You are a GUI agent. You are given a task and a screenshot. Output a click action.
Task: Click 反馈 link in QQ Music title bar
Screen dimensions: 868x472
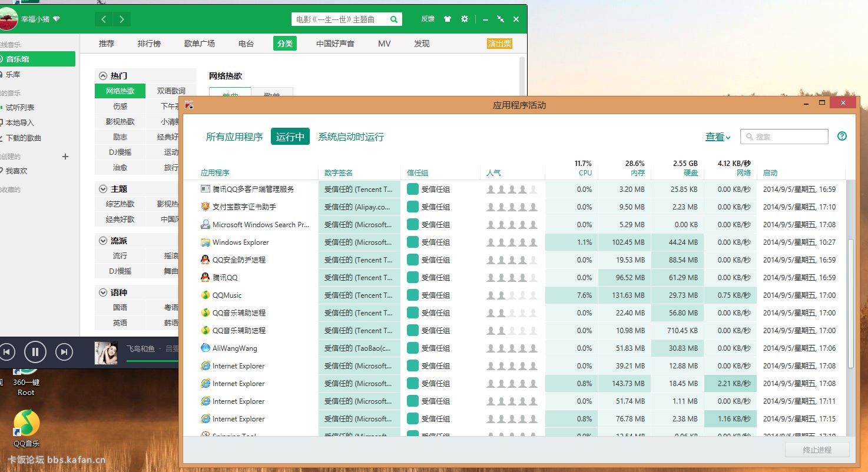428,19
